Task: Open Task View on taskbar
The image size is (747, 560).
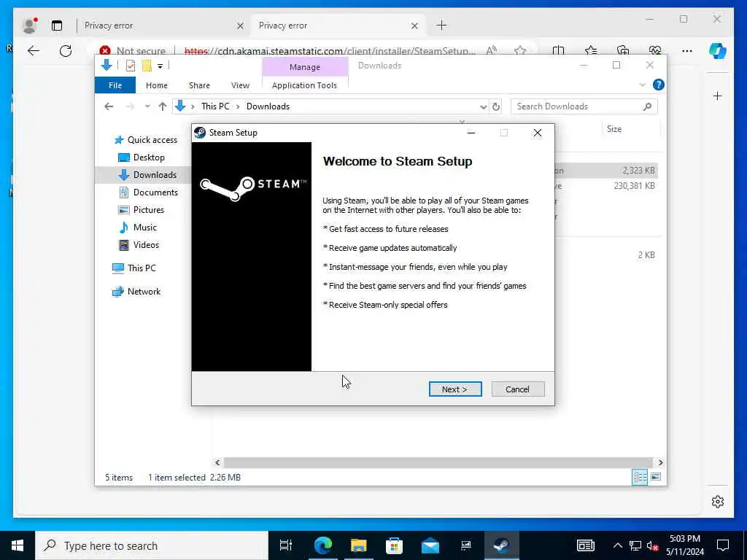Action: [x=286, y=545]
